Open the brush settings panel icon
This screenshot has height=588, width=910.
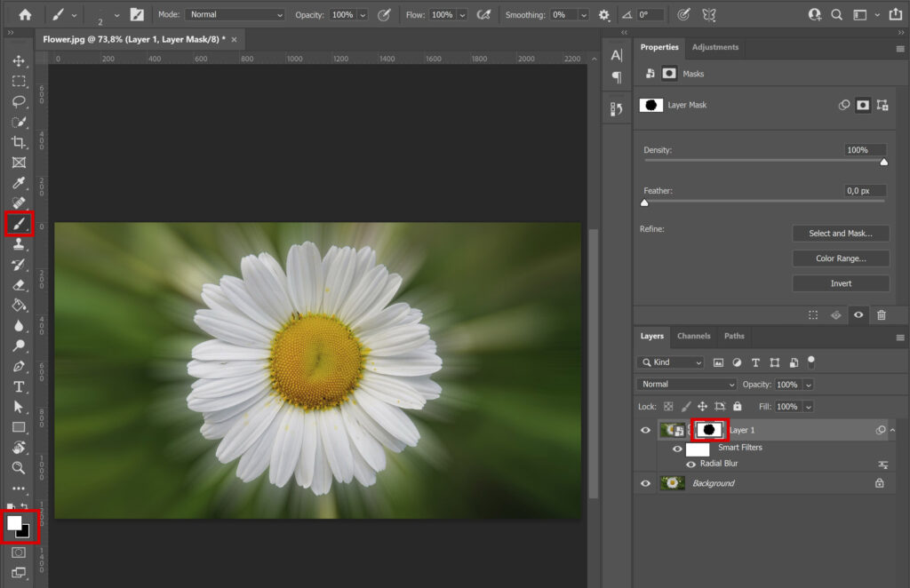click(137, 14)
